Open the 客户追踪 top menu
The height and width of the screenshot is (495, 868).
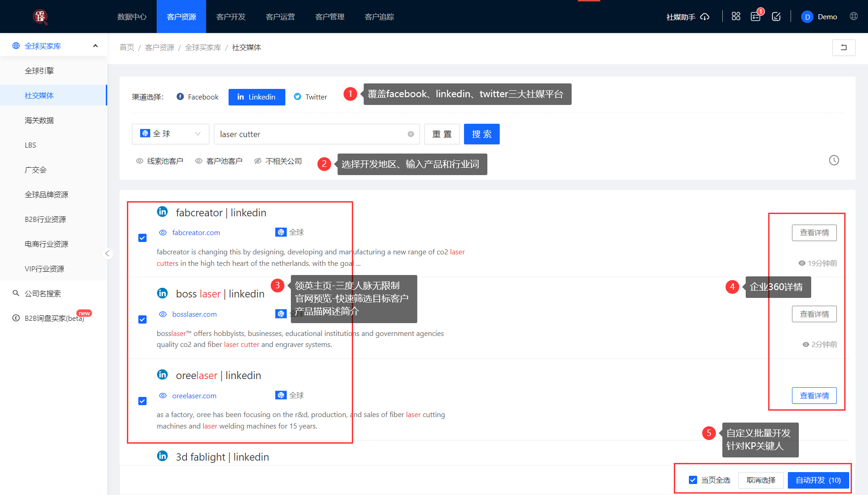click(379, 16)
